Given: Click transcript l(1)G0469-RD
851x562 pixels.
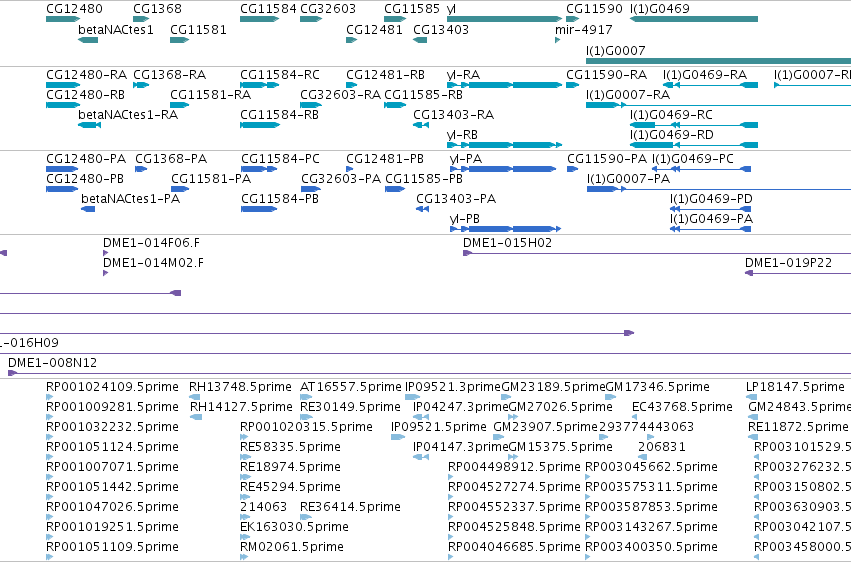Looking at the screenshot, I should pos(694,145).
